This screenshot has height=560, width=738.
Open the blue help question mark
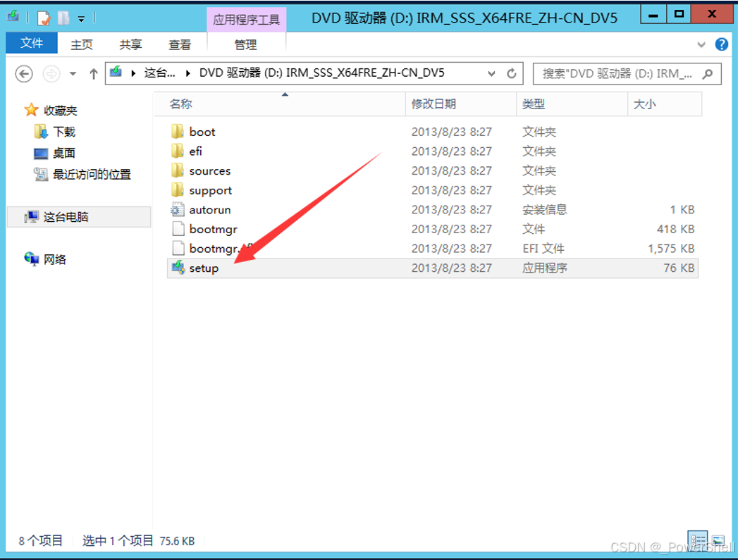pos(722,44)
